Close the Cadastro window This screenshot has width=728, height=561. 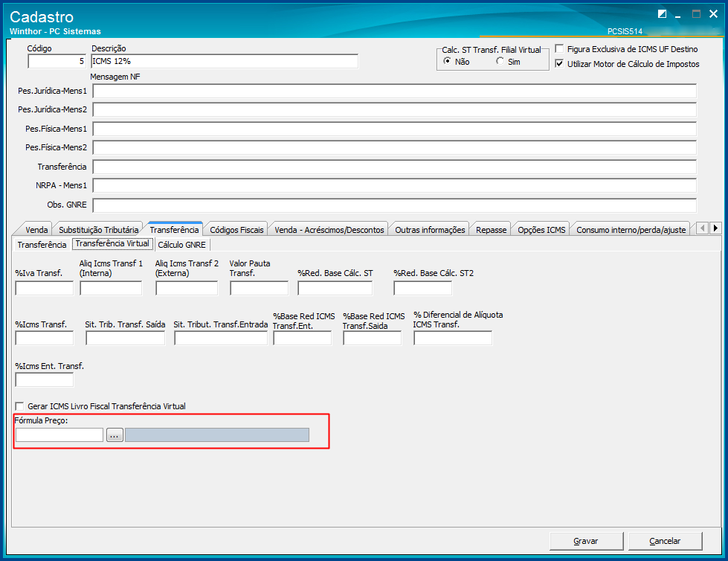coord(713,14)
